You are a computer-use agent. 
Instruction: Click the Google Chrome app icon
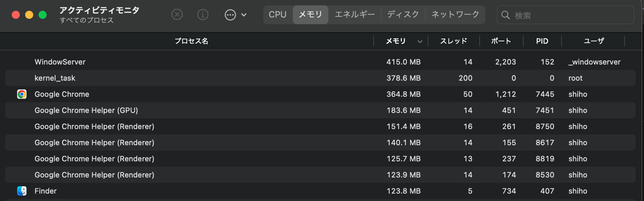click(22, 94)
